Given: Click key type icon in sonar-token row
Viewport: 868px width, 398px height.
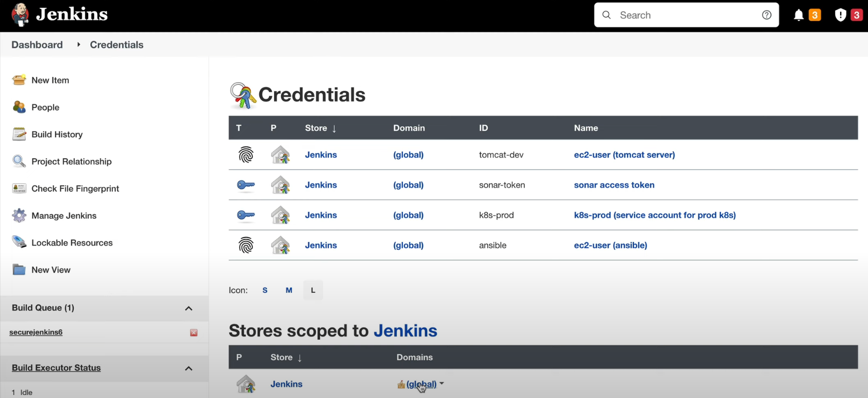Looking at the screenshot, I should [246, 186].
